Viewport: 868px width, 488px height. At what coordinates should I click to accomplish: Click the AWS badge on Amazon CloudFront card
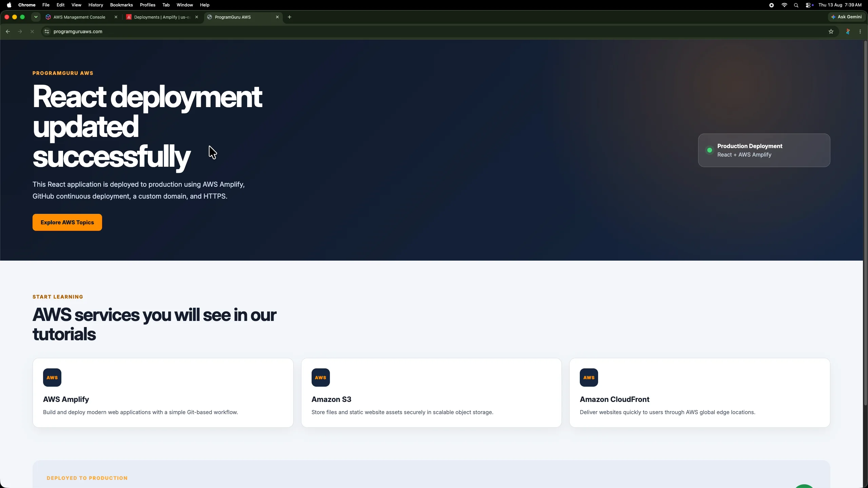point(589,378)
